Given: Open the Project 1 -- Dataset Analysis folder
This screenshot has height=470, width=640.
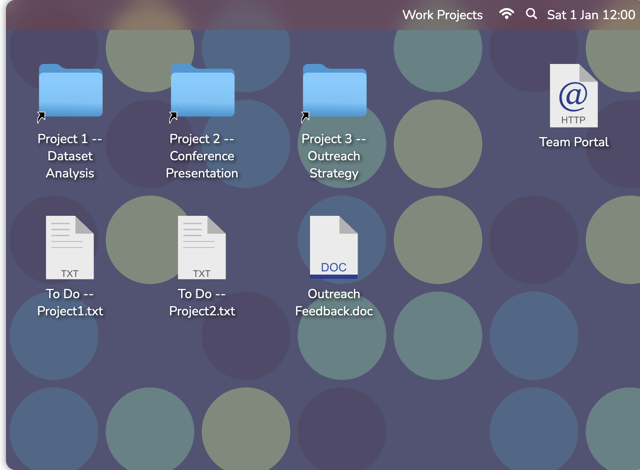Looking at the screenshot, I should pos(70,92).
